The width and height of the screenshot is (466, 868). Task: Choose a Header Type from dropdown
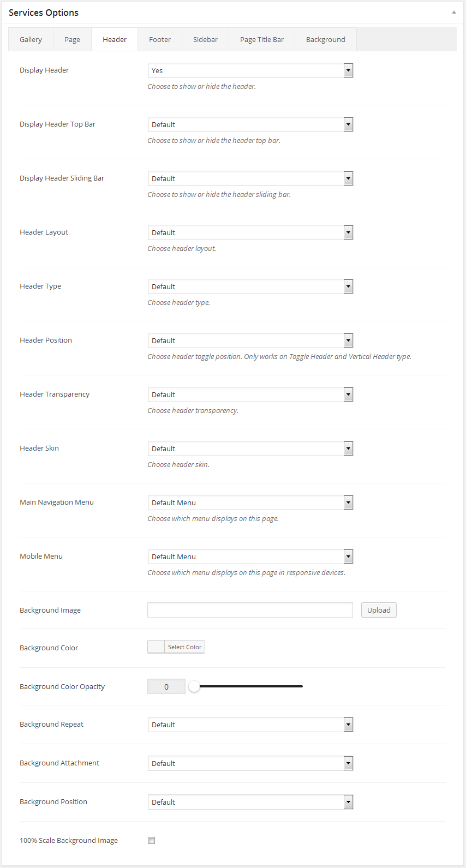pos(250,286)
